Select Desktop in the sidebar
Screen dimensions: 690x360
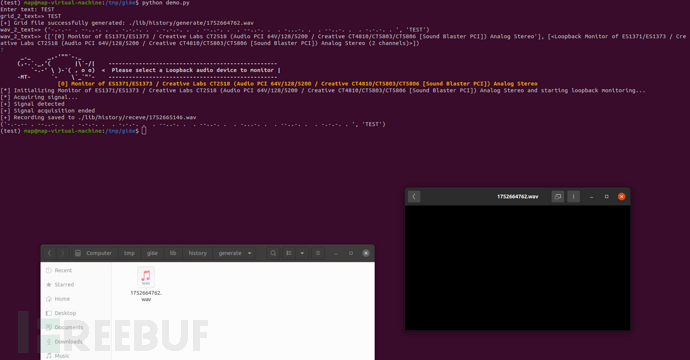pyautogui.click(x=76, y=313)
